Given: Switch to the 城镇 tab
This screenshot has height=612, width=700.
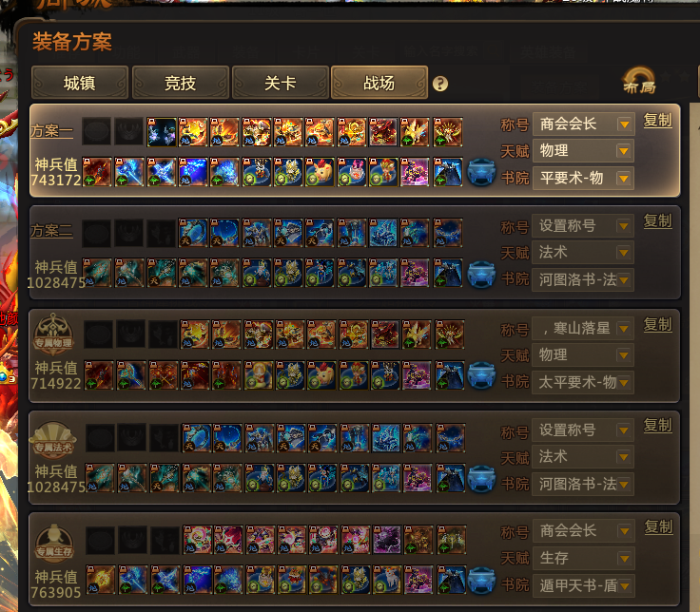Looking at the screenshot, I should click(80, 83).
